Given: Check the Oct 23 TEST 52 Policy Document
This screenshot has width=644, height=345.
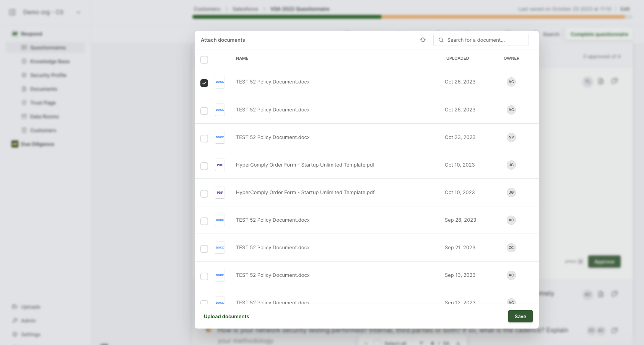Looking at the screenshot, I should click(204, 138).
